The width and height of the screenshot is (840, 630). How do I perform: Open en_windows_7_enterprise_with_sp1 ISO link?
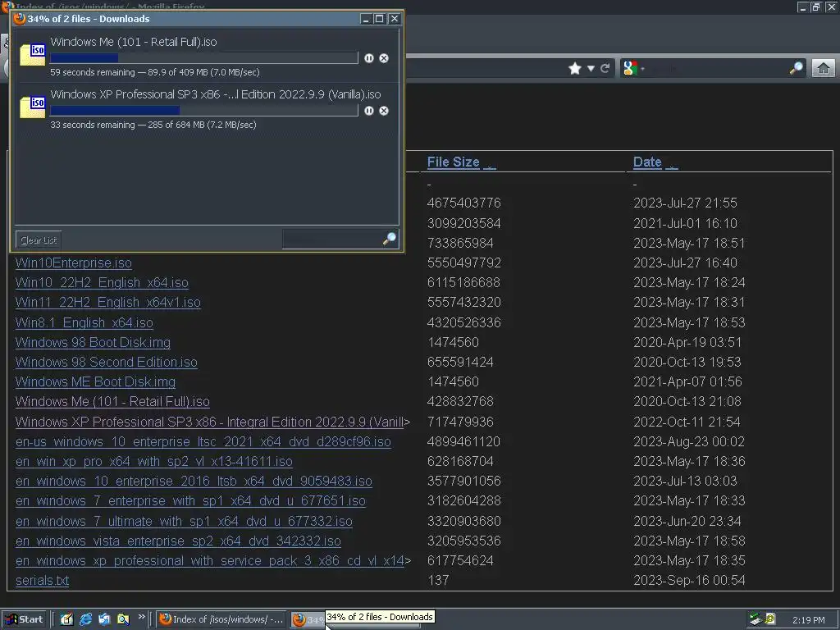pos(190,501)
